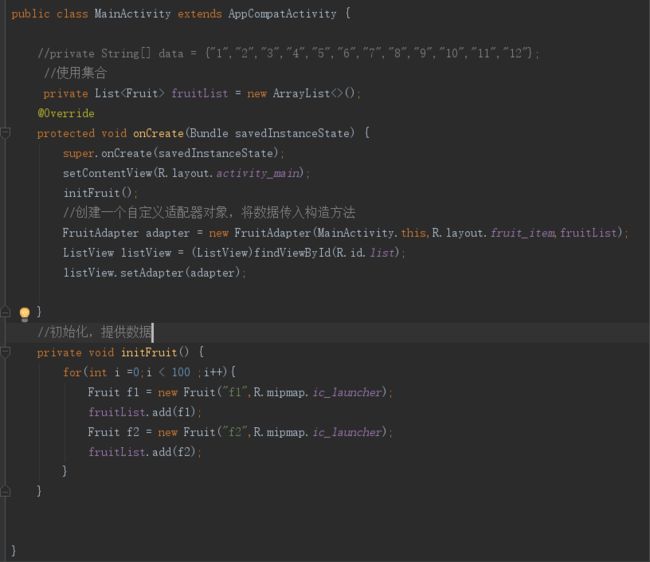This screenshot has height=562, width=650.
Task: Click the findViewById call text
Action: coord(292,253)
